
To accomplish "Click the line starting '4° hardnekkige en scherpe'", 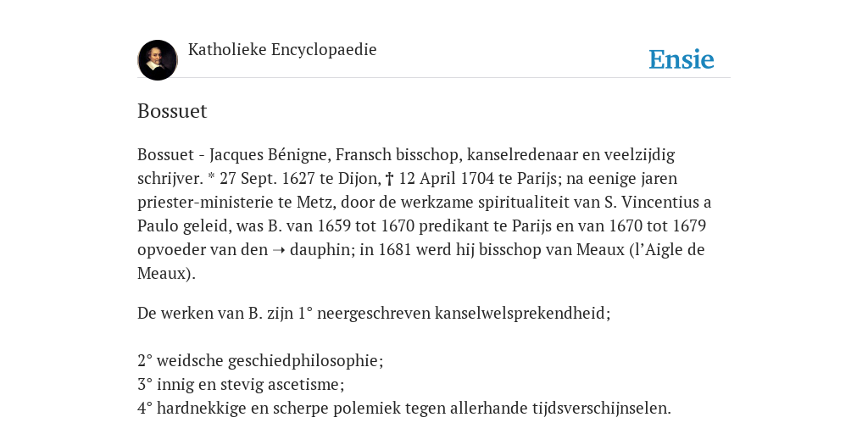I will click(x=404, y=408).
